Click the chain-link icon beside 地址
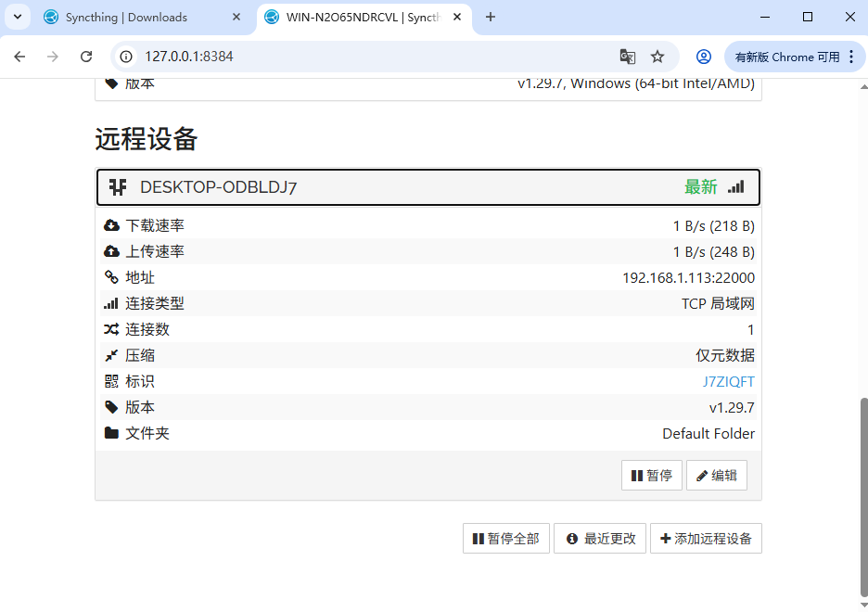The height and width of the screenshot is (612, 868). [x=112, y=276]
